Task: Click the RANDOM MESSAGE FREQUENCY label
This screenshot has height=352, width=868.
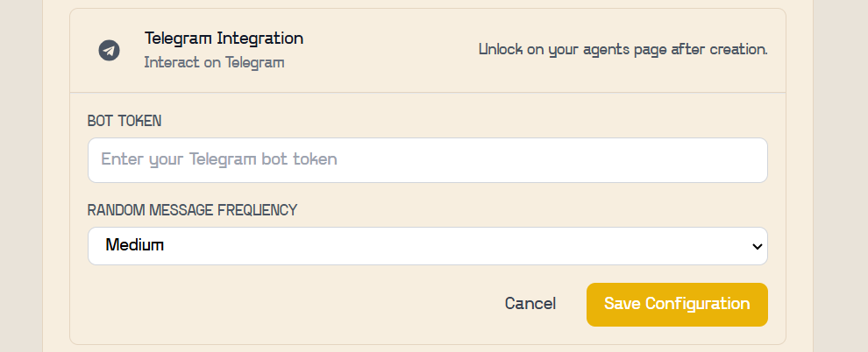Action: click(192, 210)
